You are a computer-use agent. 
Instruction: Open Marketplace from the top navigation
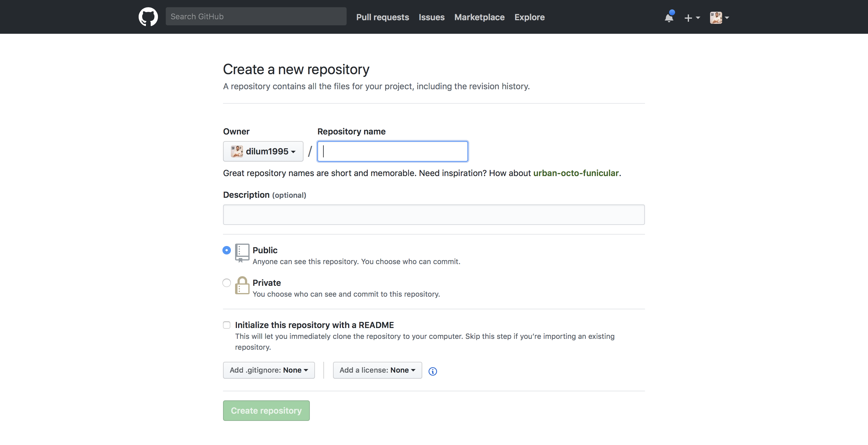coord(479,17)
